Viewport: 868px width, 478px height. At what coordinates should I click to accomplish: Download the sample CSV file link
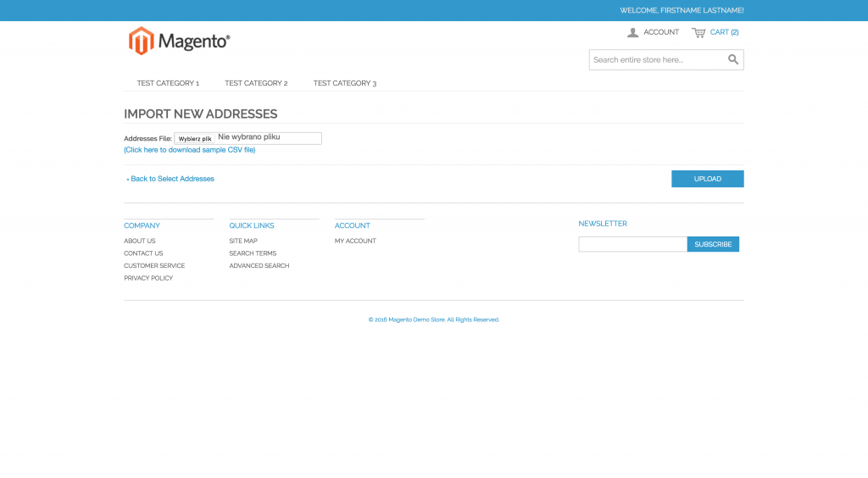190,150
